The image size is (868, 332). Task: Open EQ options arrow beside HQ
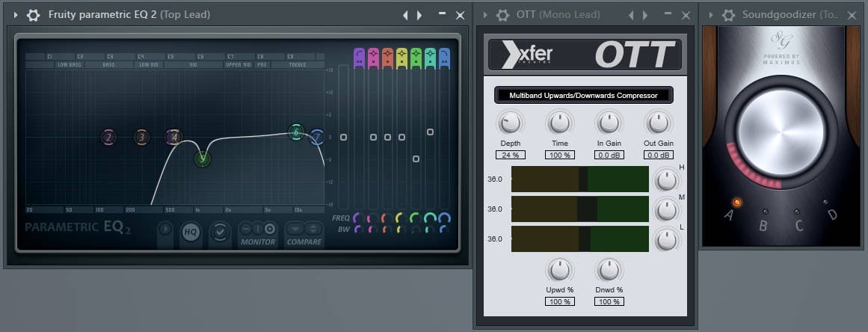[x=165, y=229]
